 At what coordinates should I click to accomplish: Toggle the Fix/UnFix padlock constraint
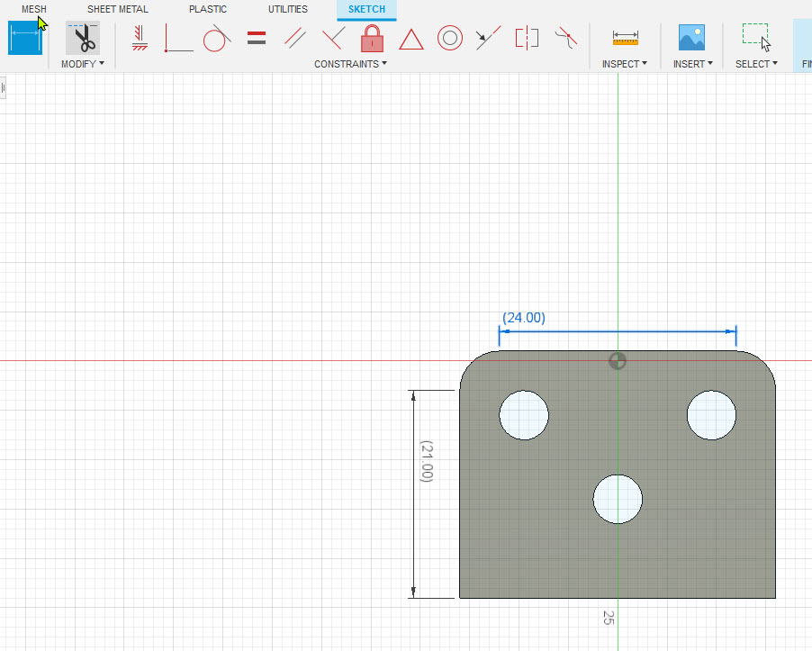click(x=371, y=38)
